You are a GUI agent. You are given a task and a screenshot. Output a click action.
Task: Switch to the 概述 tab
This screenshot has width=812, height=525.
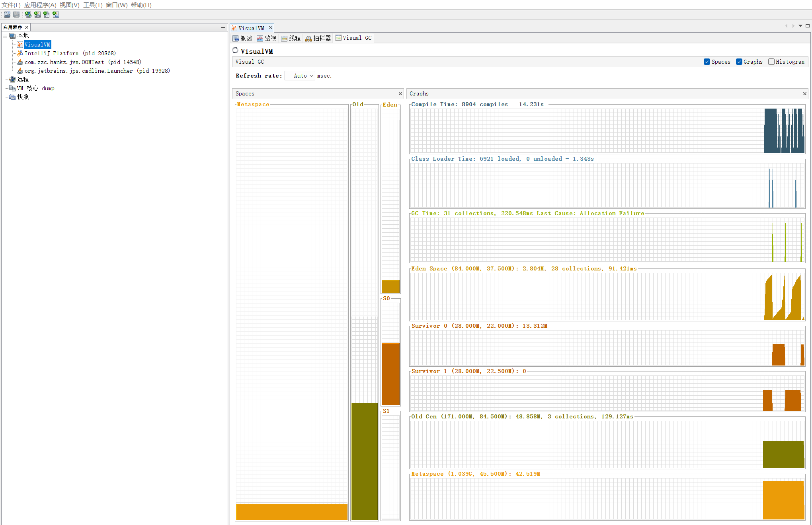242,39
